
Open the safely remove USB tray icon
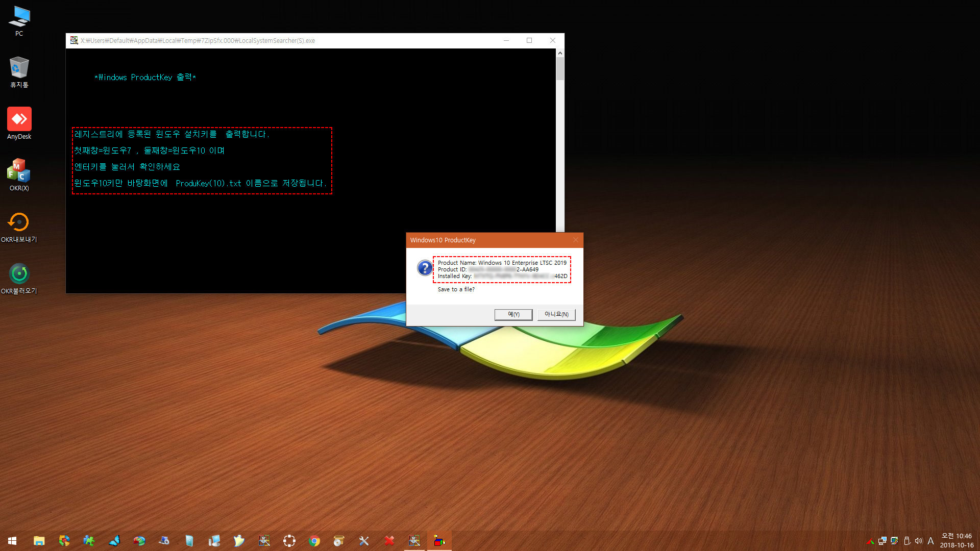[x=907, y=541]
